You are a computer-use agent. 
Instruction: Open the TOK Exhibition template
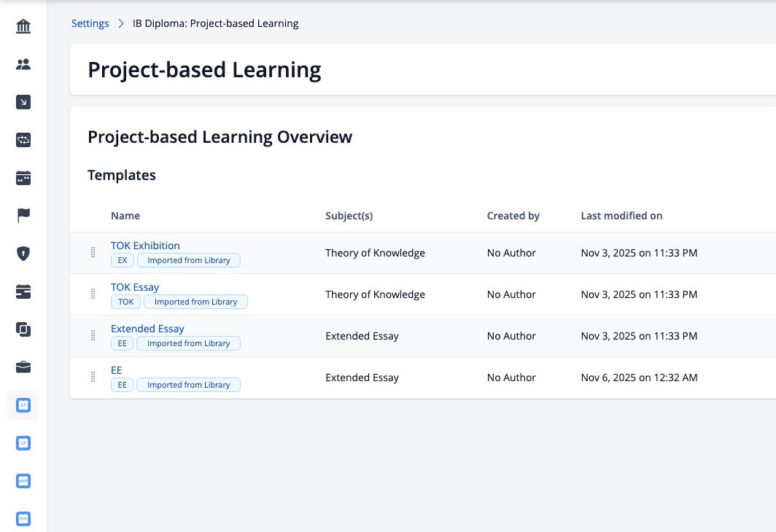[145, 246]
